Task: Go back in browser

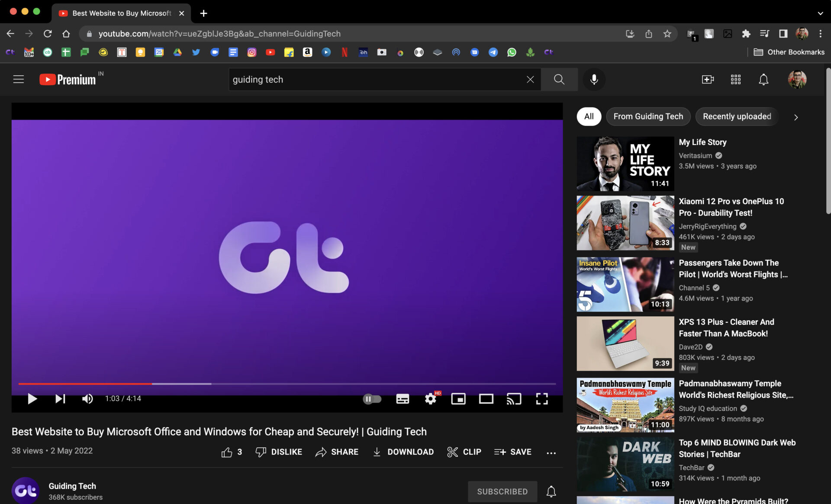Action: pyautogui.click(x=10, y=34)
